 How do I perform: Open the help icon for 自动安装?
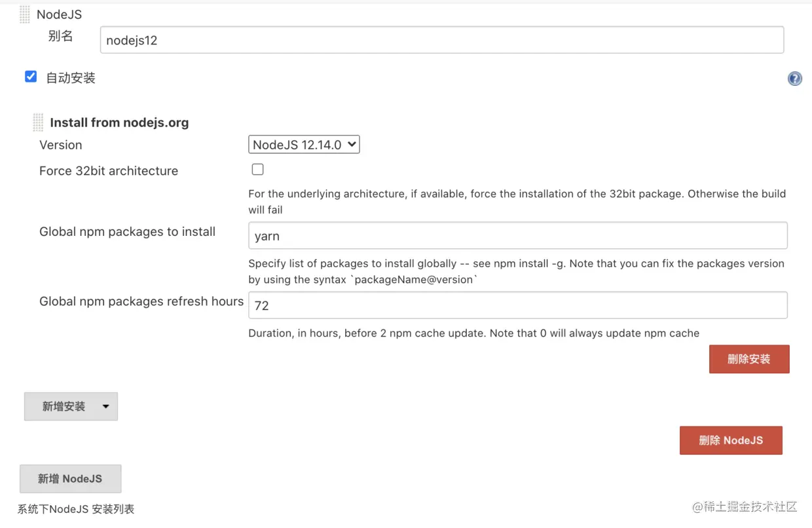794,79
